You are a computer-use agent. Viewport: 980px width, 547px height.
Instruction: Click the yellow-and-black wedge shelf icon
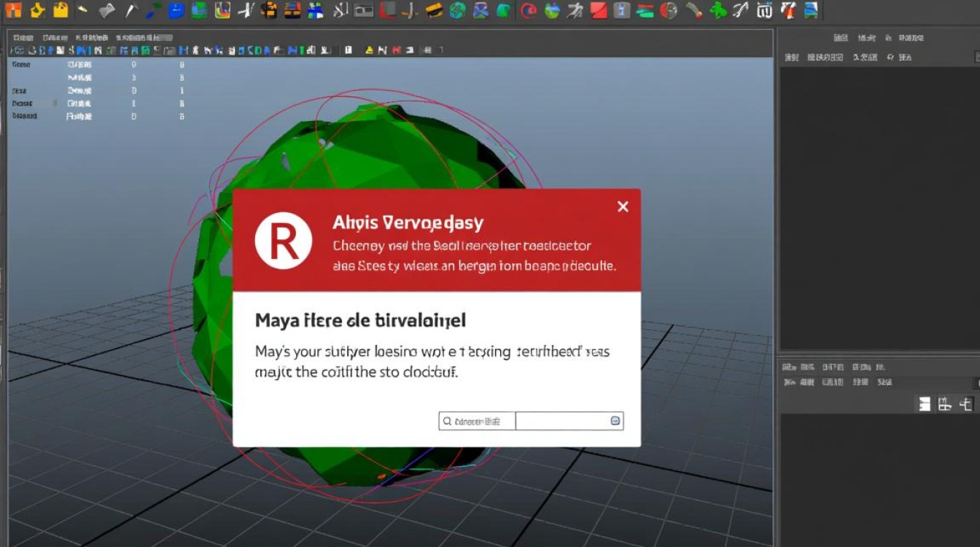434,10
